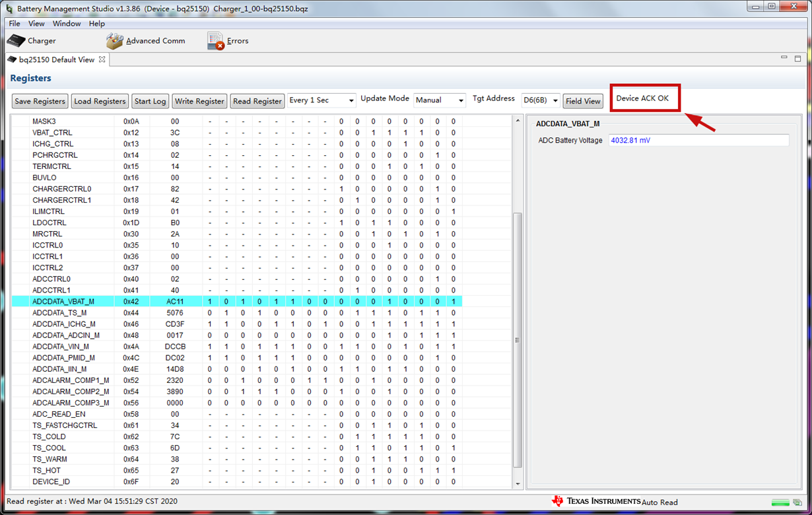Screen dimensions: 812x515
Task: Select the TERMCTRL register row
Action: coord(236,166)
